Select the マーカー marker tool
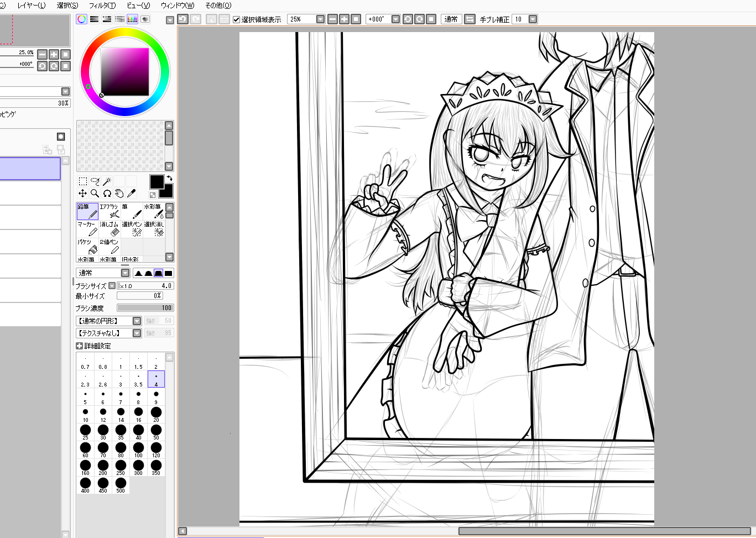 point(87,229)
